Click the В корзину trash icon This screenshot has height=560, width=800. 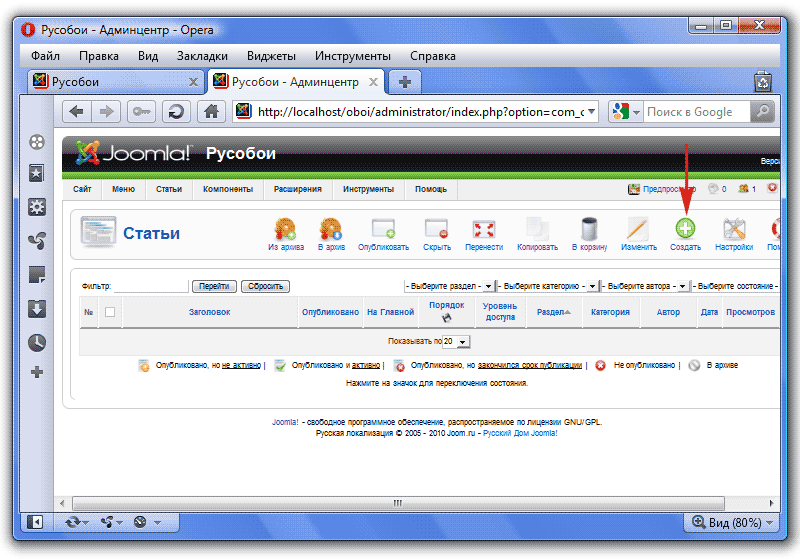point(589,229)
